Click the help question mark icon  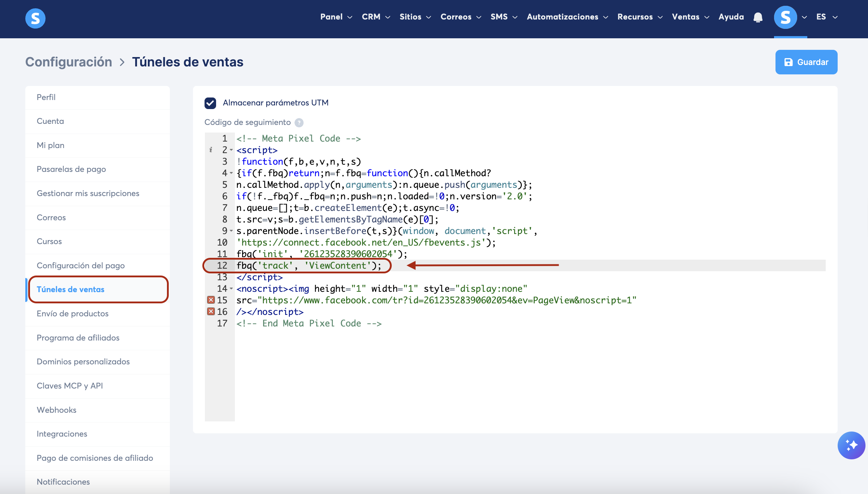click(x=299, y=123)
